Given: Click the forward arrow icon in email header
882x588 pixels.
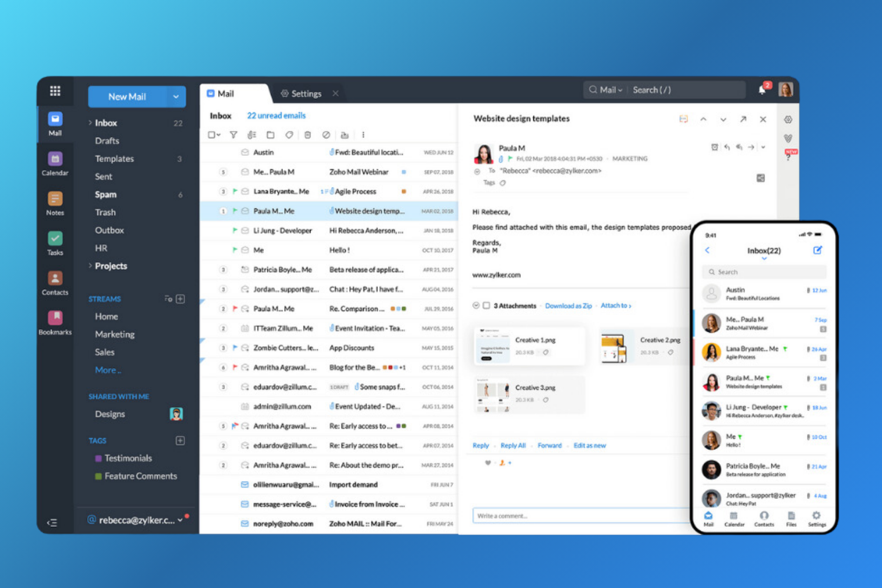Looking at the screenshot, I should [x=751, y=147].
